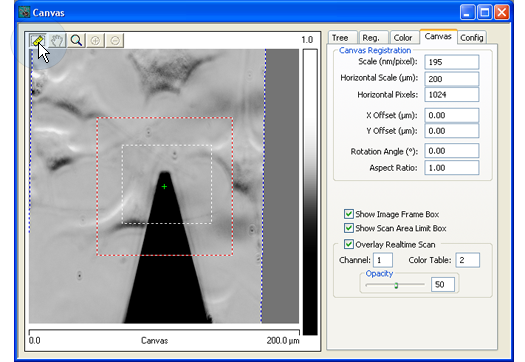Disable Overlay Realtime Scan checkbox

(x=349, y=244)
